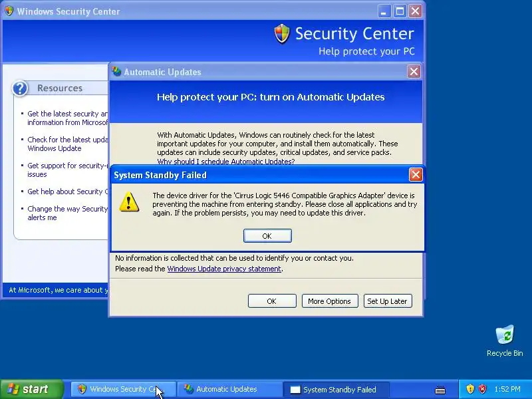Open 'Get support for security' issues link
This screenshot has width=532, height=399.
click(x=67, y=170)
